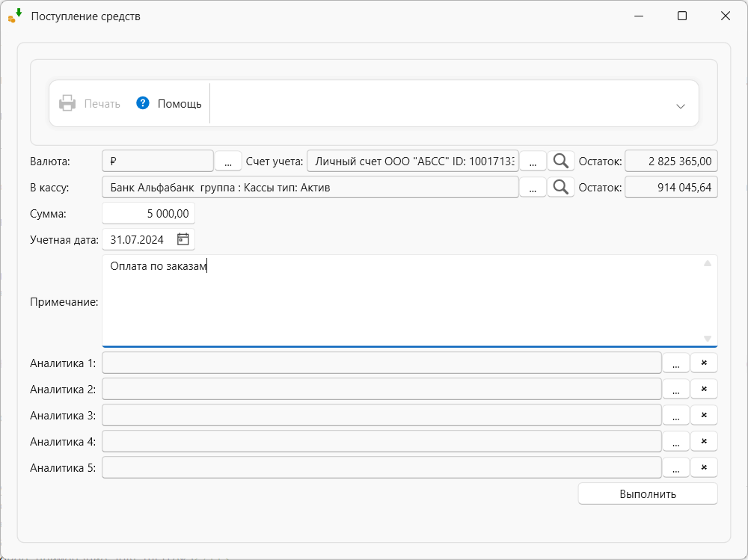Minimize the Поступление средств window

(x=639, y=16)
